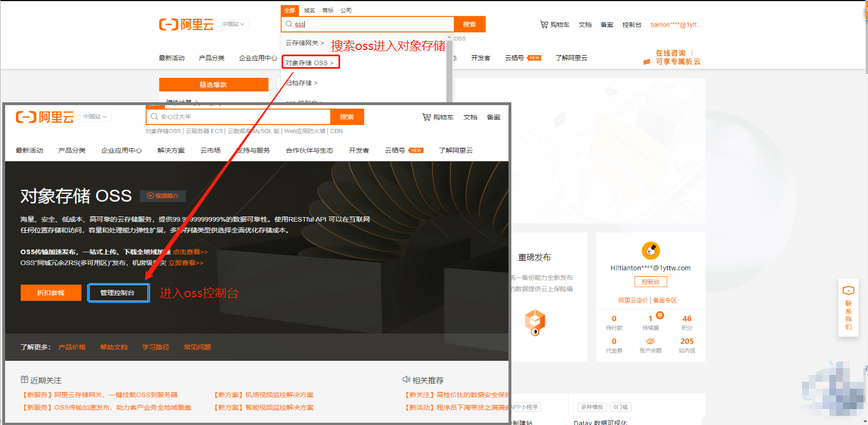Click the magnifier icon in the top search box

pyautogui.click(x=289, y=24)
